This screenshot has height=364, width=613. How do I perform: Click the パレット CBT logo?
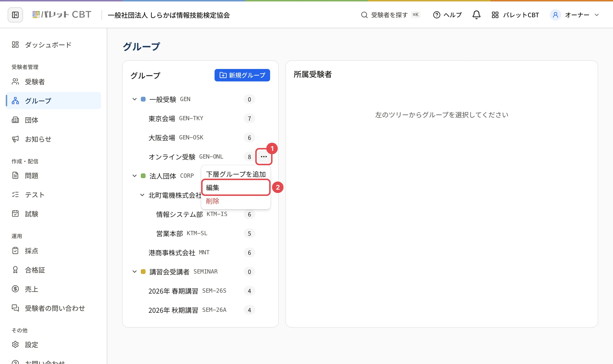[x=62, y=15]
